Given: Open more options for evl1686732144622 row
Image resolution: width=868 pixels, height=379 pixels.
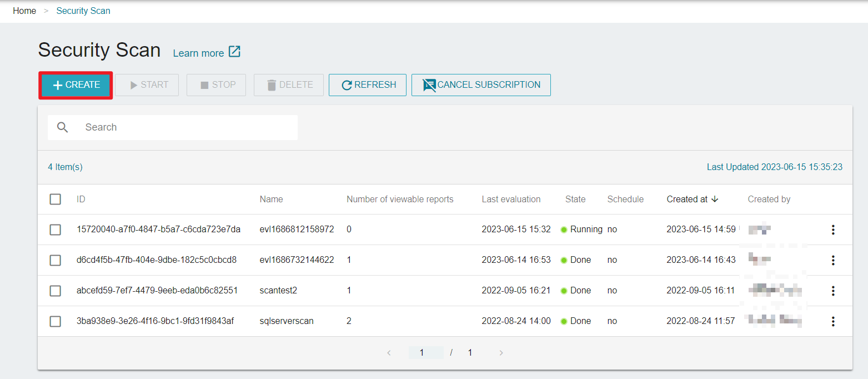Looking at the screenshot, I should (833, 260).
